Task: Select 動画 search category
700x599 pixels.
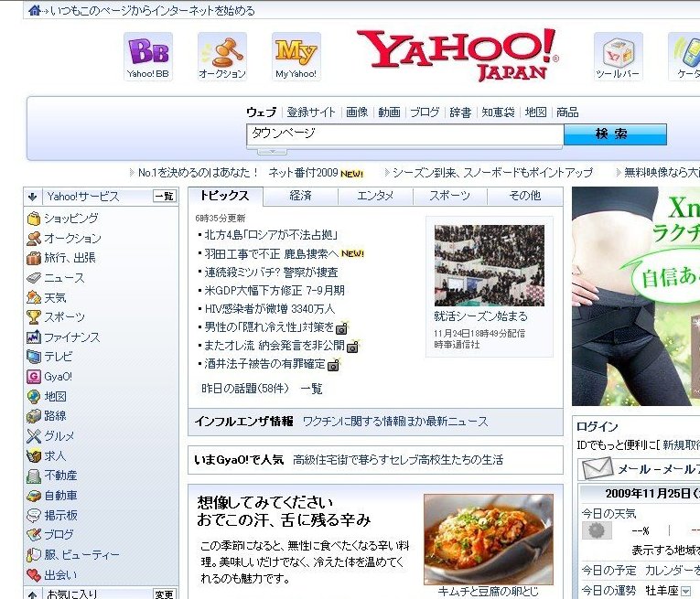Action: tap(389, 112)
